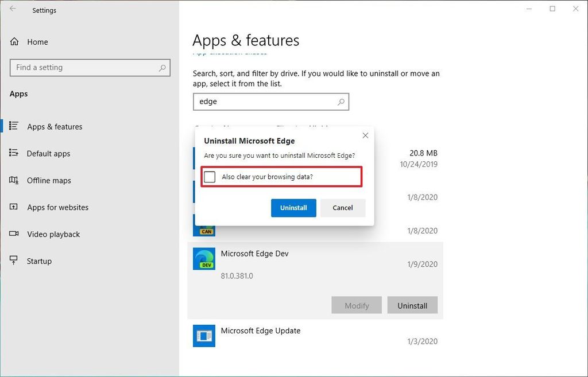Select Apps & features in the sidebar
Viewport: 588px width, 377px height.
coord(56,126)
